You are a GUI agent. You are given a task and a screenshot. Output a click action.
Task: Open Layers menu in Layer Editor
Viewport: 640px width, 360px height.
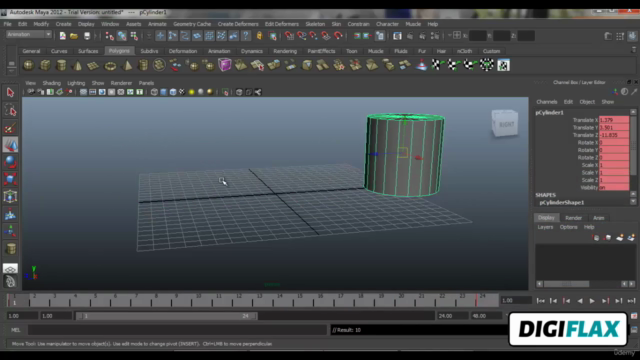(x=545, y=227)
